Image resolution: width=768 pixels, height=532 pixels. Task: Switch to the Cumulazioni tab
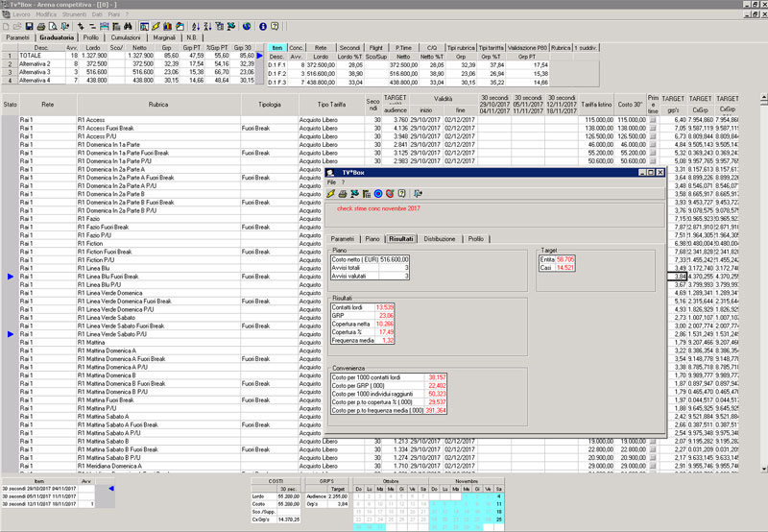click(x=127, y=37)
